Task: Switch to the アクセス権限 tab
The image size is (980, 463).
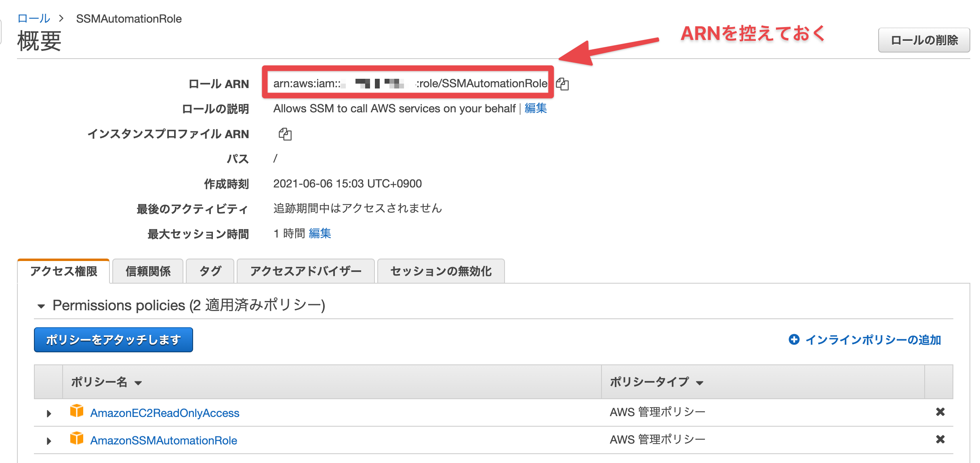Action: coord(64,271)
